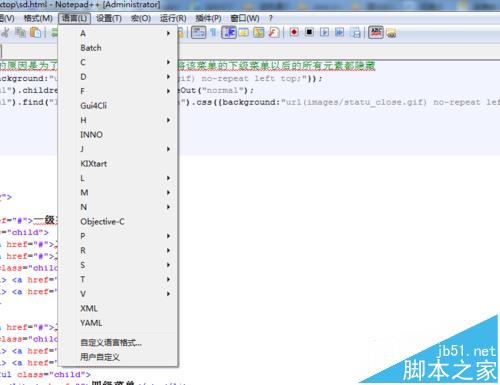Click the 'ul class="child">' code line
Image resolution: width=500 pixels, height=385 pixels.
point(45,375)
